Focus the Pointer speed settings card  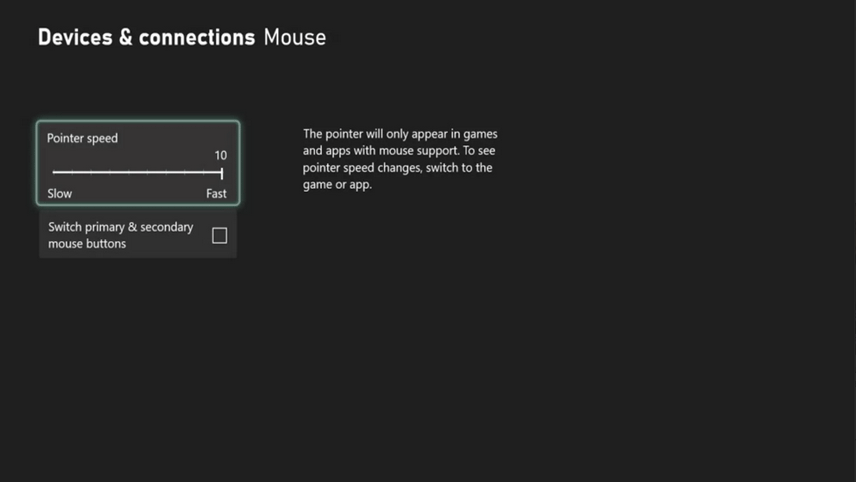pos(138,163)
